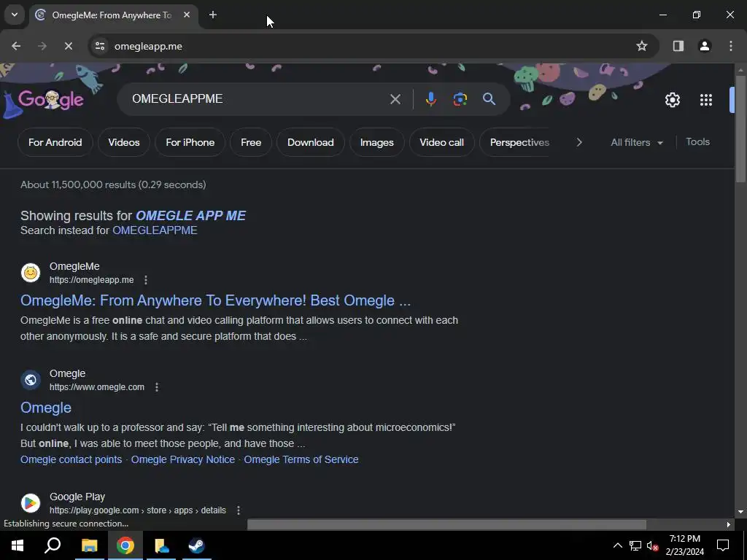
Task: Open Windows taskbar search
Action: (x=53, y=545)
